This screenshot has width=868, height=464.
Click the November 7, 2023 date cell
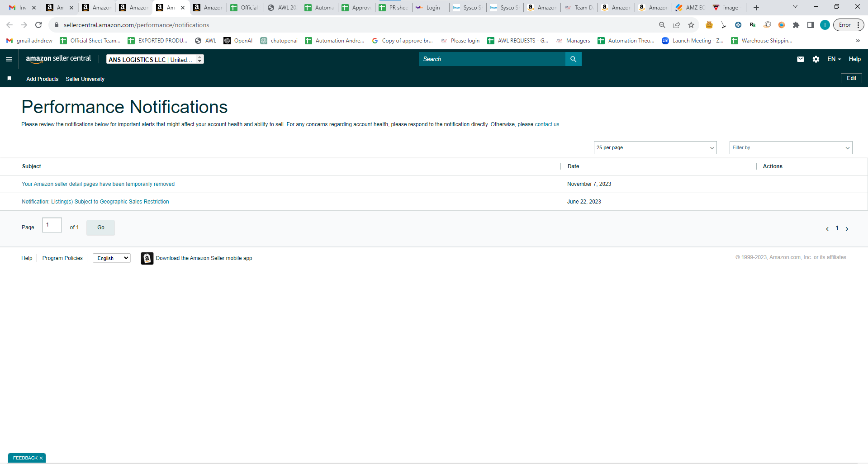coord(589,184)
